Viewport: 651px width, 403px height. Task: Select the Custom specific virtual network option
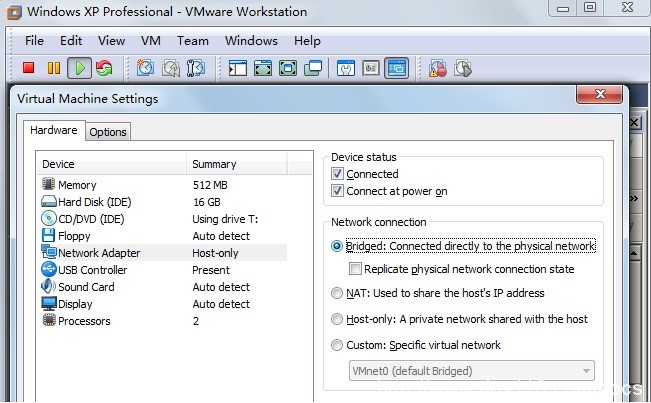(337, 345)
